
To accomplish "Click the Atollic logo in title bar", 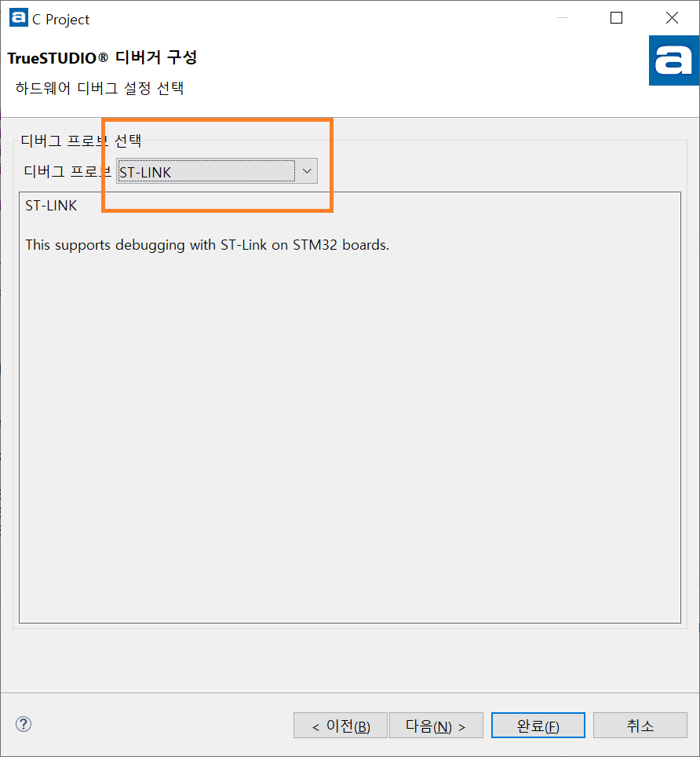I will tap(18, 18).
